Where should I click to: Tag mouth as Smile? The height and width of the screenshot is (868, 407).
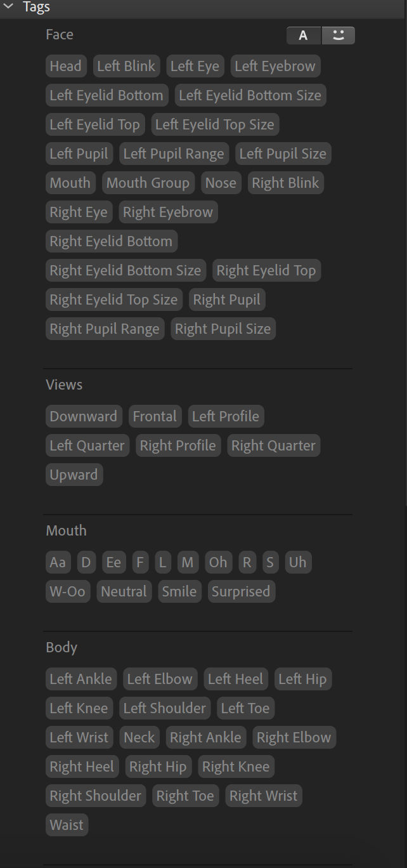(x=179, y=591)
